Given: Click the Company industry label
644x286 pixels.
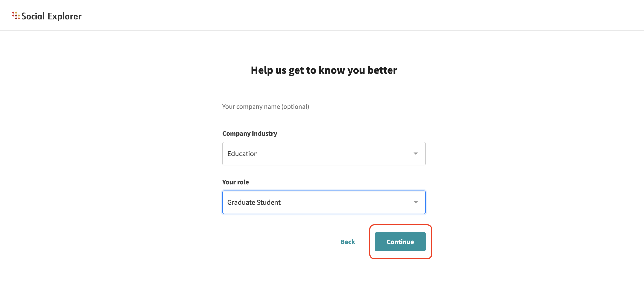Looking at the screenshot, I should click(249, 133).
